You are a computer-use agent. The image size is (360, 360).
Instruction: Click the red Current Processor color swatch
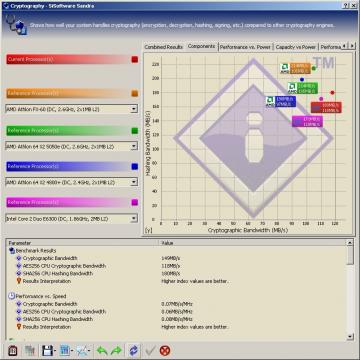(135, 59)
